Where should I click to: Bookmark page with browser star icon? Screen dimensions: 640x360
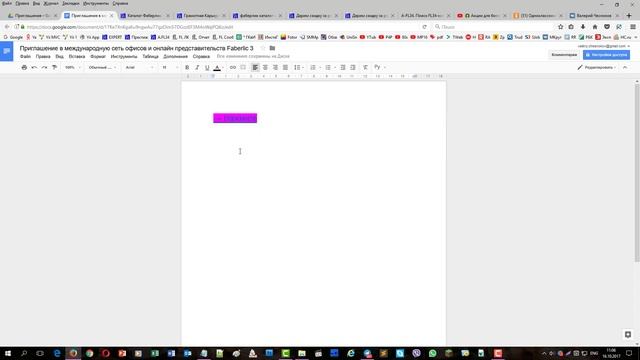[560, 27]
